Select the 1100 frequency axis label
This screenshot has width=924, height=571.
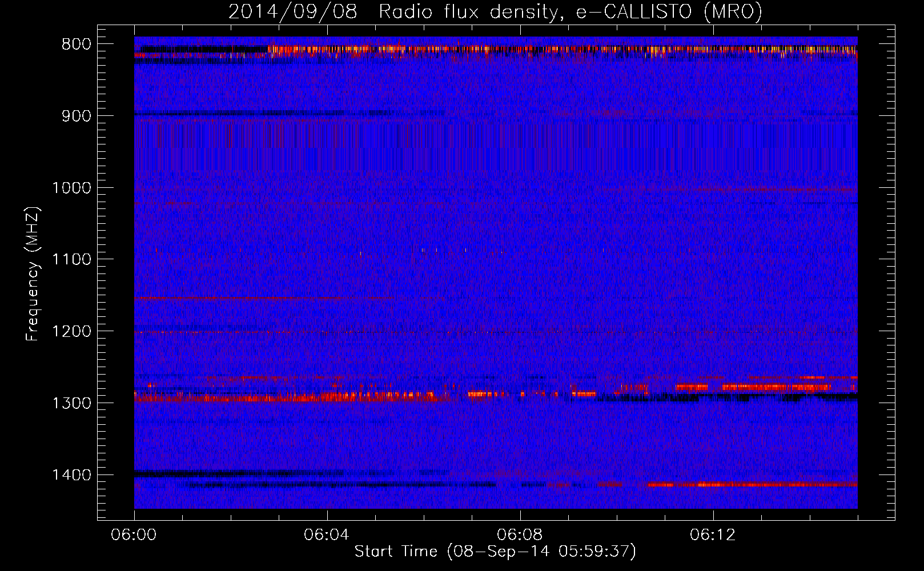pyautogui.click(x=71, y=260)
